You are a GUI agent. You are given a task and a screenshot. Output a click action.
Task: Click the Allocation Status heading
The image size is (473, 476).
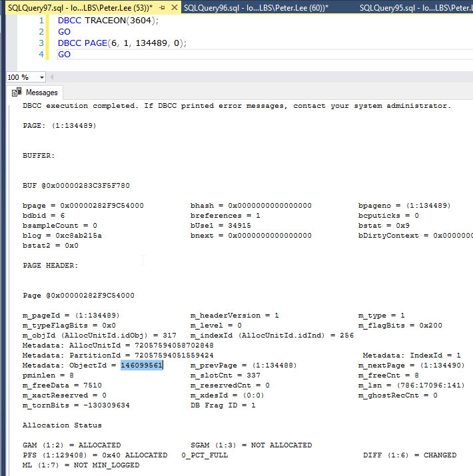tap(62, 425)
